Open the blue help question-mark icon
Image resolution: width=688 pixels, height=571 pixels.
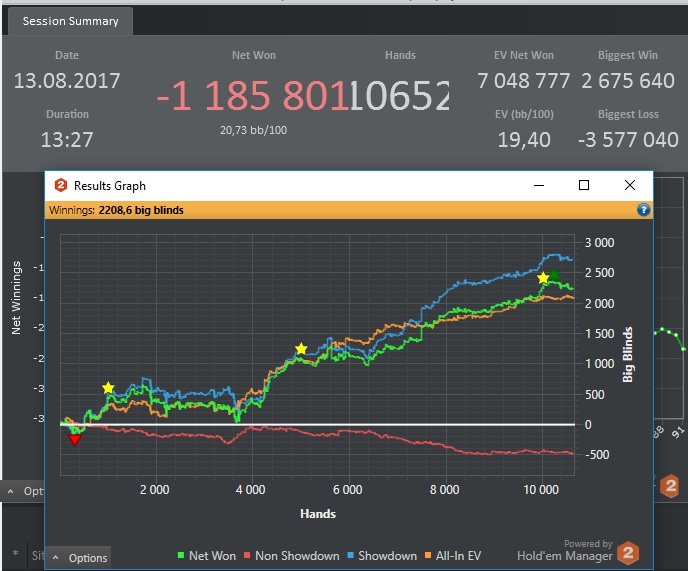coord(643,210)
